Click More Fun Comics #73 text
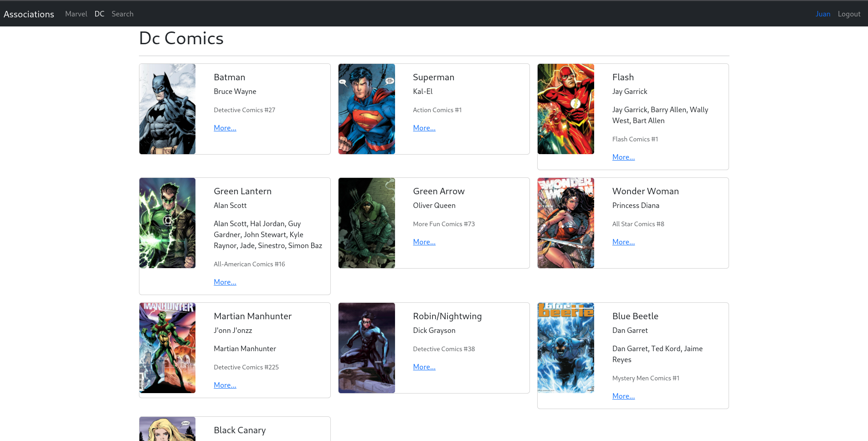 coord(444,224)
